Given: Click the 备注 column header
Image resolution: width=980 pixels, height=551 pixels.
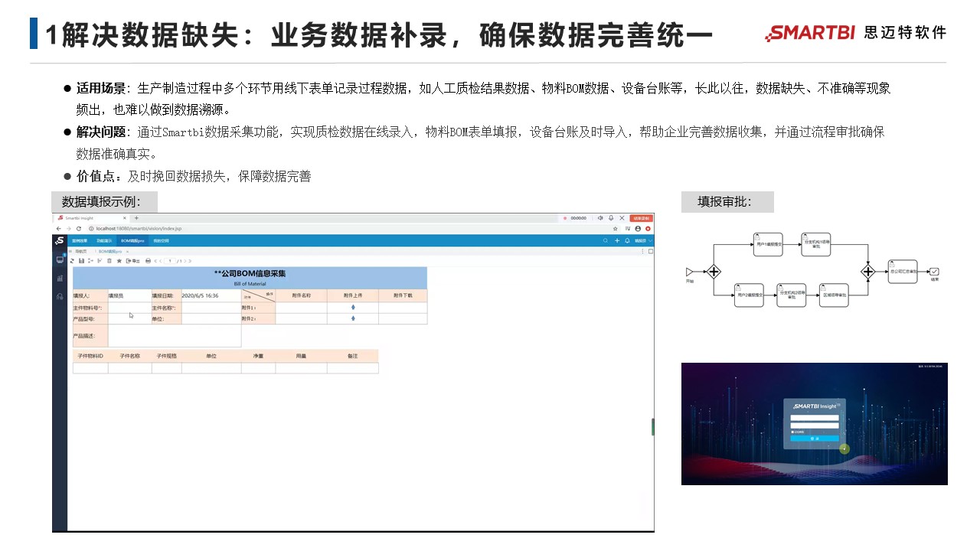Looking at the screenshot, I should point(352,356).
